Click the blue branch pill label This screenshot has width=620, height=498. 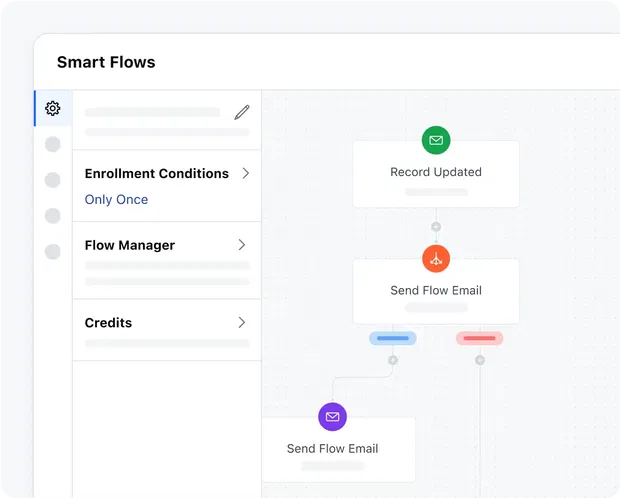point(393,338)
